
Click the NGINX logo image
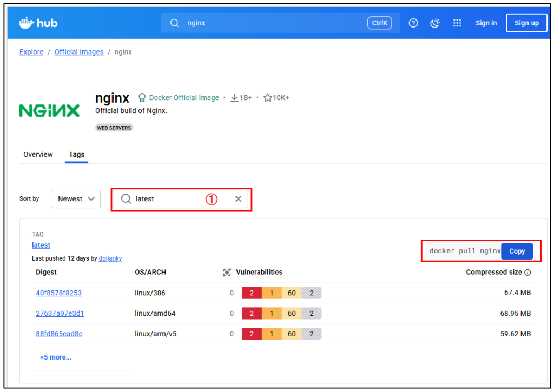[x=49, y=111]
